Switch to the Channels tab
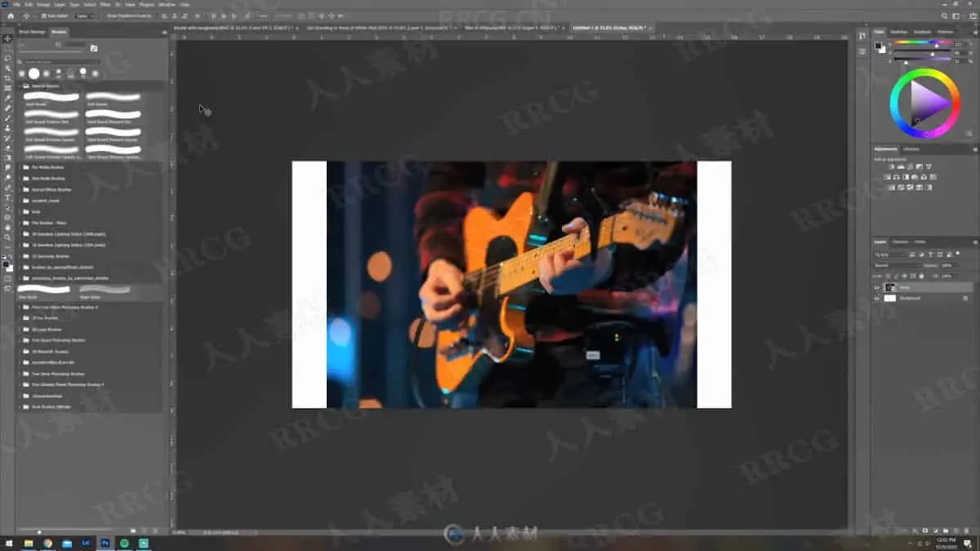The height and width of the screenshot is (551, 980). pos(901,242)
